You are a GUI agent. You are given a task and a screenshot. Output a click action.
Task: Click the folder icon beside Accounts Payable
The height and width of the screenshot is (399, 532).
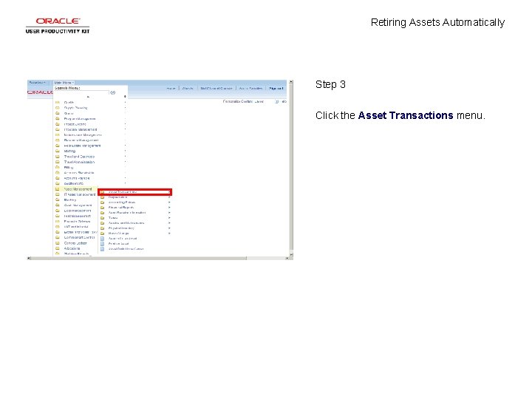click(58, 178)
